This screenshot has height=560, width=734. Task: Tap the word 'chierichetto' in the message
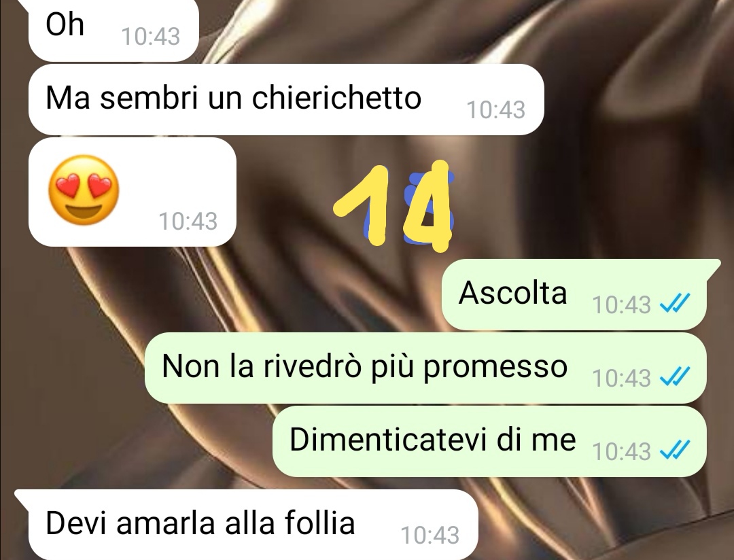[x=336, y=97]
